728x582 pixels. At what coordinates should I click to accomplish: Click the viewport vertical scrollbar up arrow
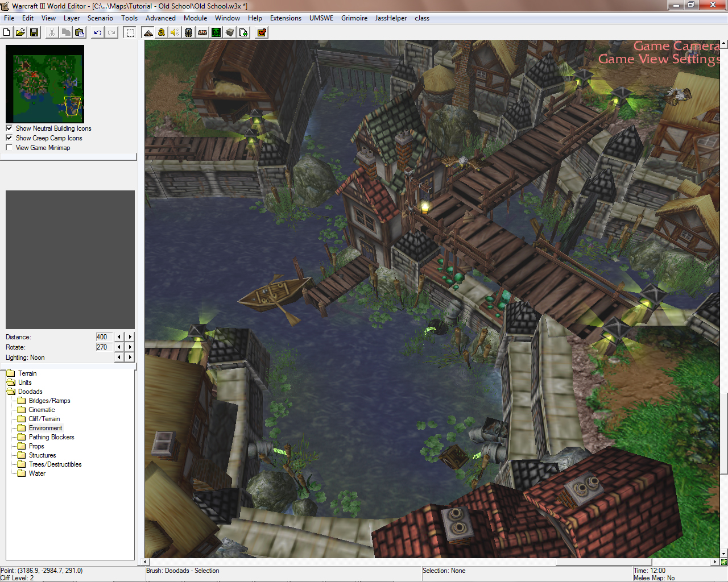click(724, 43)
